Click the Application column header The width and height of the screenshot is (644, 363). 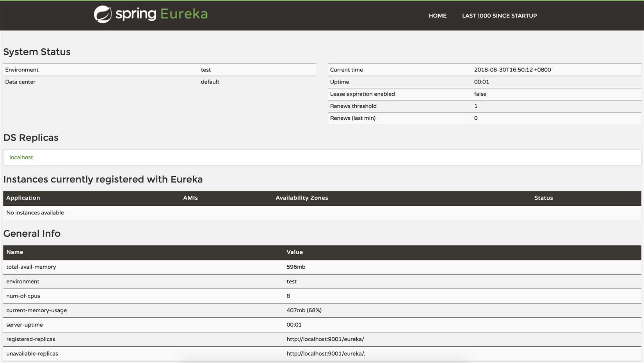point(23,198)
